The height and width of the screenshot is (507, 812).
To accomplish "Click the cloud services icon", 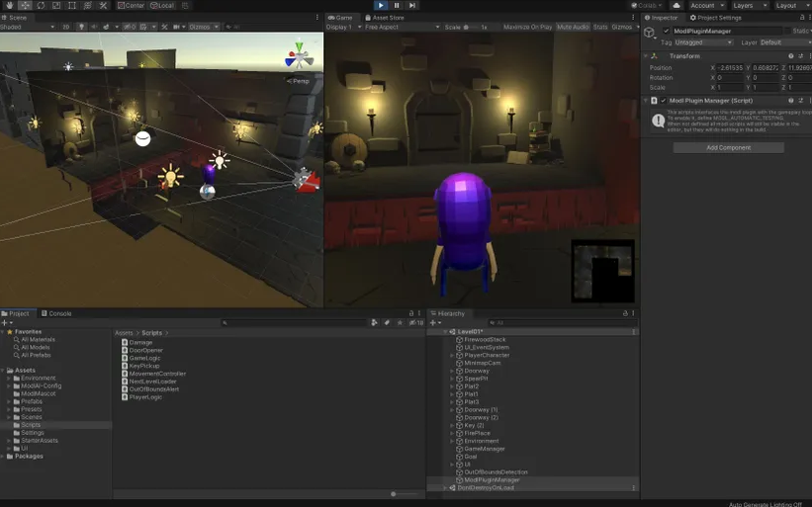I will coord(677,5).
